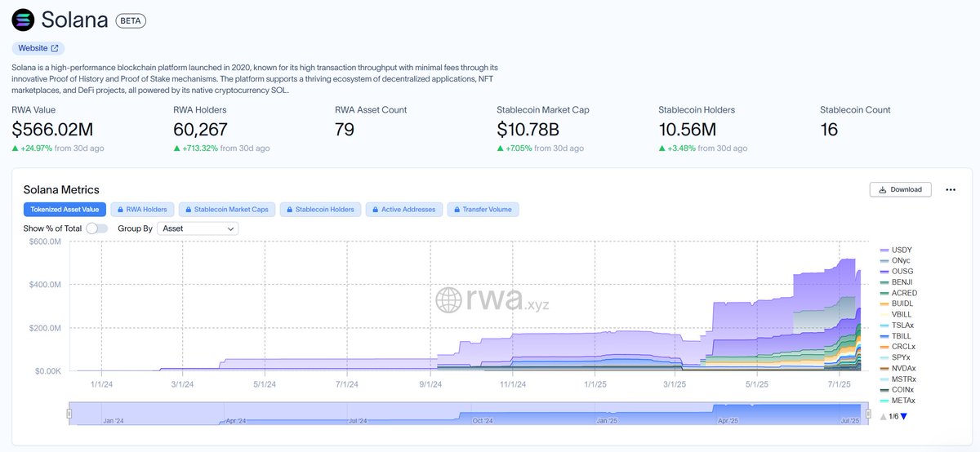Click the range navigator at Apr '24
This screenshot has height=452, width=980.
click(237, 421)
